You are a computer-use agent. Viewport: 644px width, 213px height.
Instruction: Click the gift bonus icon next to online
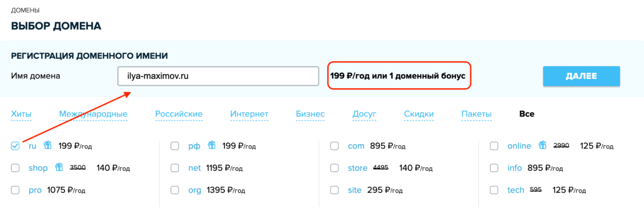point(542,145)
